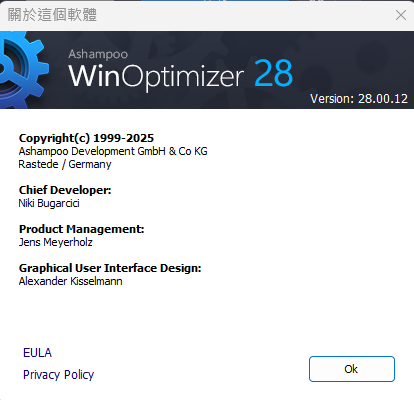Click the Chief Developer: heading
Viewport: 414px width, 400px height.
click(65, 190)
